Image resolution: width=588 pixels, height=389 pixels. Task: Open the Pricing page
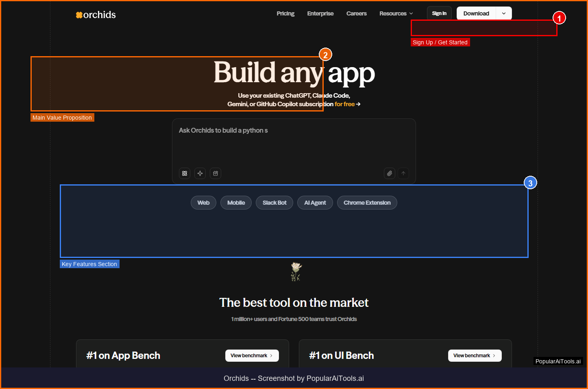coord(285,13)
